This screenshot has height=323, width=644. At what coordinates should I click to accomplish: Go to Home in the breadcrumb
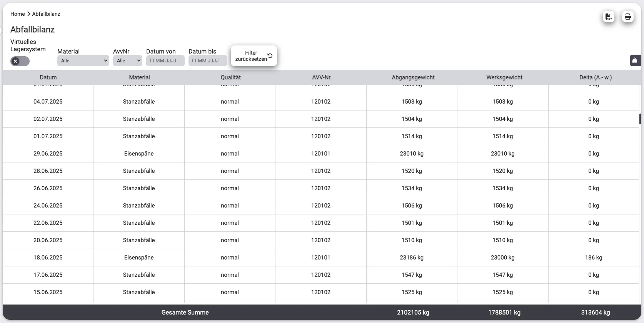point(17,14)
